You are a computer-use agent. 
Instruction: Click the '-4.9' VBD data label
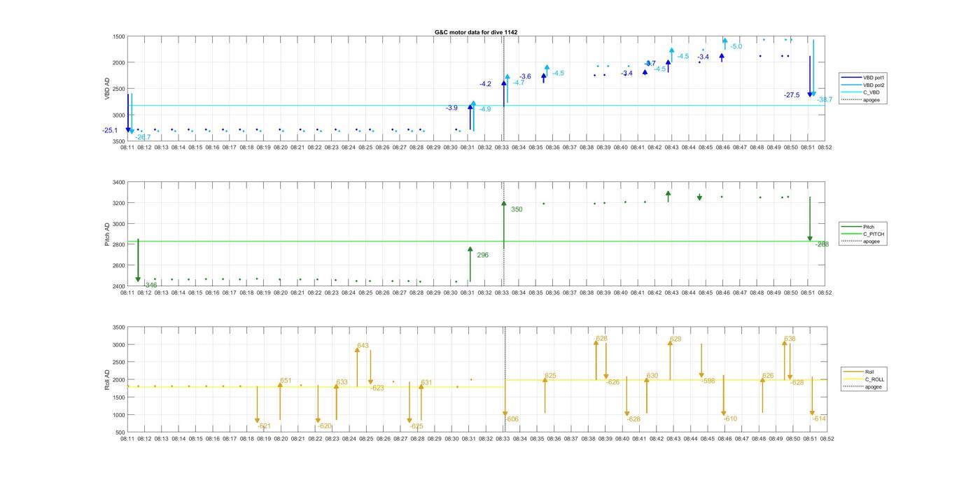coord(484,109)
